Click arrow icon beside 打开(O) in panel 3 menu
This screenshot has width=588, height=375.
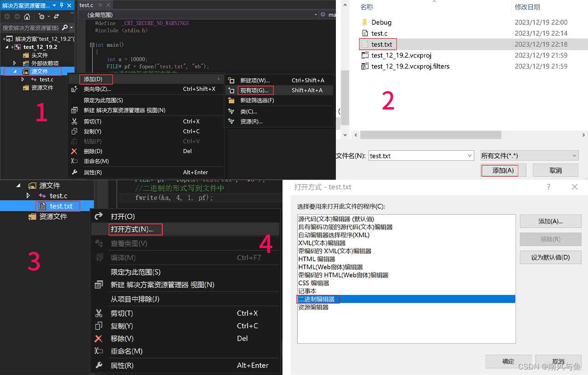(98, 216)
